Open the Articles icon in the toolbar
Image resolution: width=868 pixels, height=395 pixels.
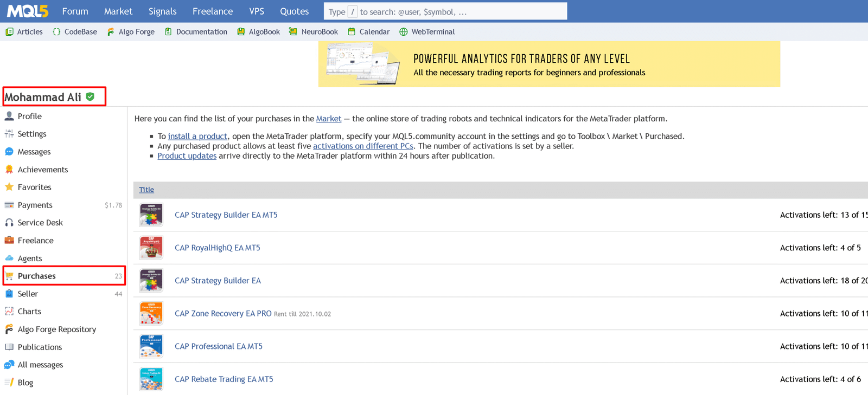[9, 32]
